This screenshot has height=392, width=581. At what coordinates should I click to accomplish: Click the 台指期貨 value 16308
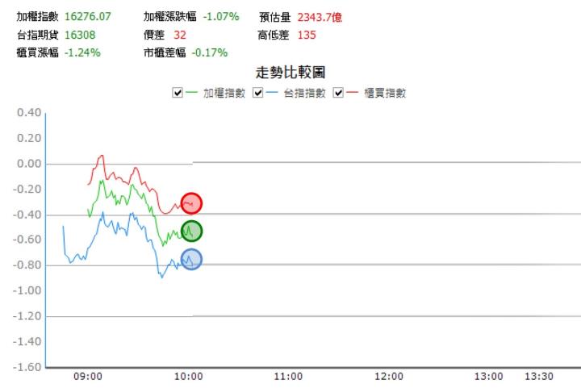(80, 35)
